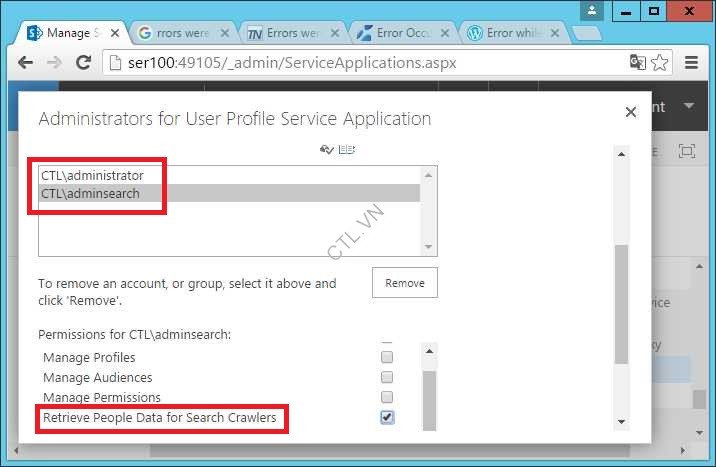
Task: Click the translate icon in address bar
Action: (x=637, y=62)
